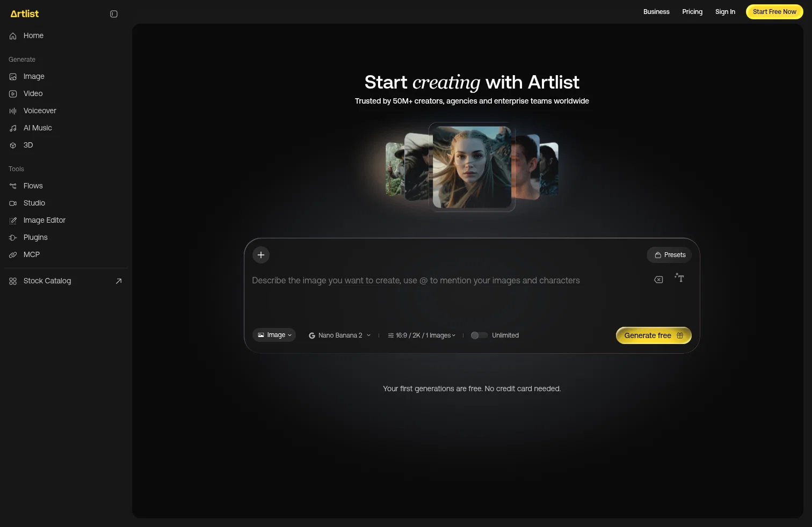Screen dimensions: 812x527
Task: Click the Studio camera icon
Action: point(13,203)
